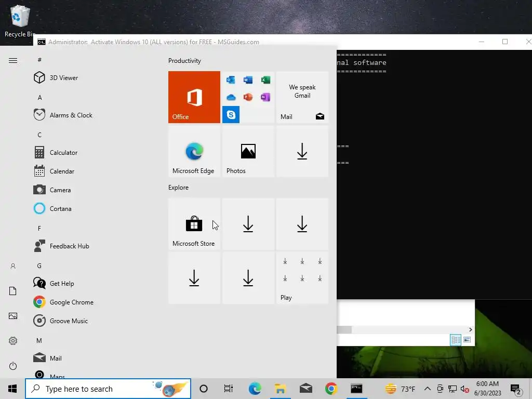Jump to letter index via # header
This screenshot has width=532, height=399.
coord(39,60)
